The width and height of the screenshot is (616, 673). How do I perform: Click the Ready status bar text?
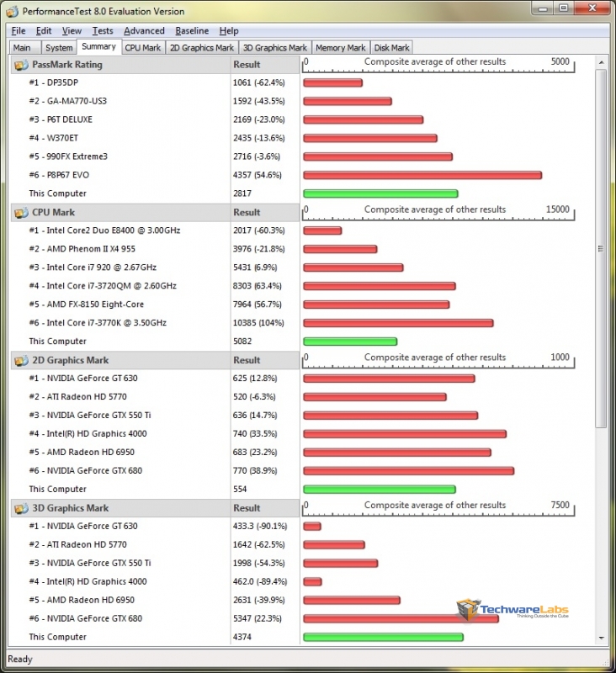[20, 659]
